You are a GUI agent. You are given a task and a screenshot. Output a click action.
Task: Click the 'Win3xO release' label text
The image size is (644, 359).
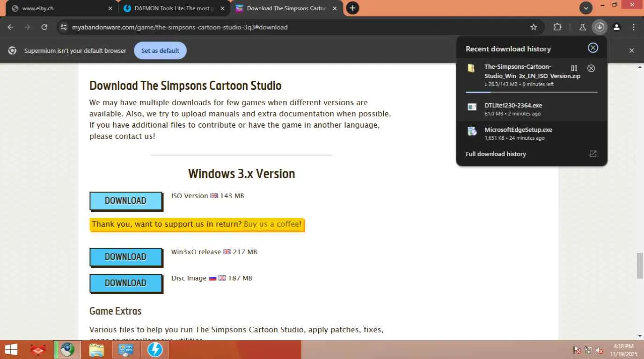[x=196, y=252]
